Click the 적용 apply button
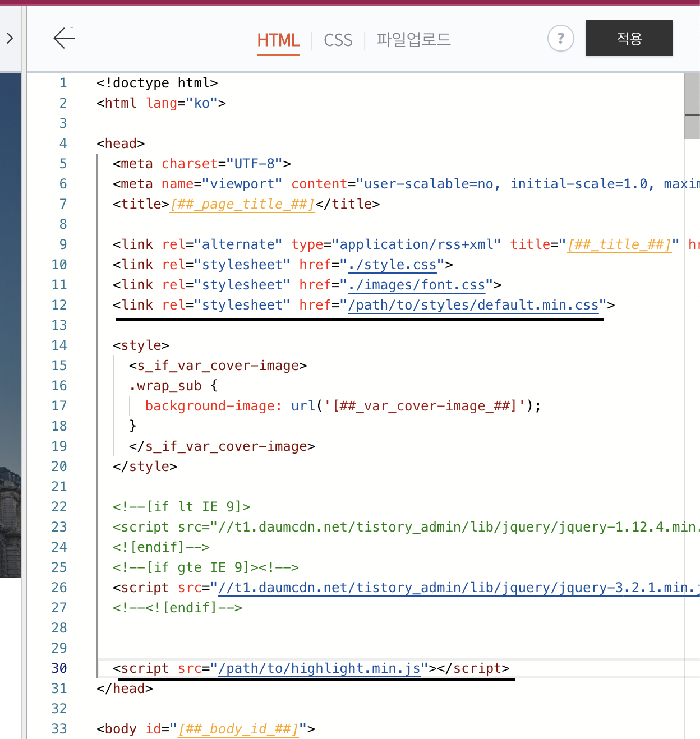 pyautogui.click(x=629, y=38)
